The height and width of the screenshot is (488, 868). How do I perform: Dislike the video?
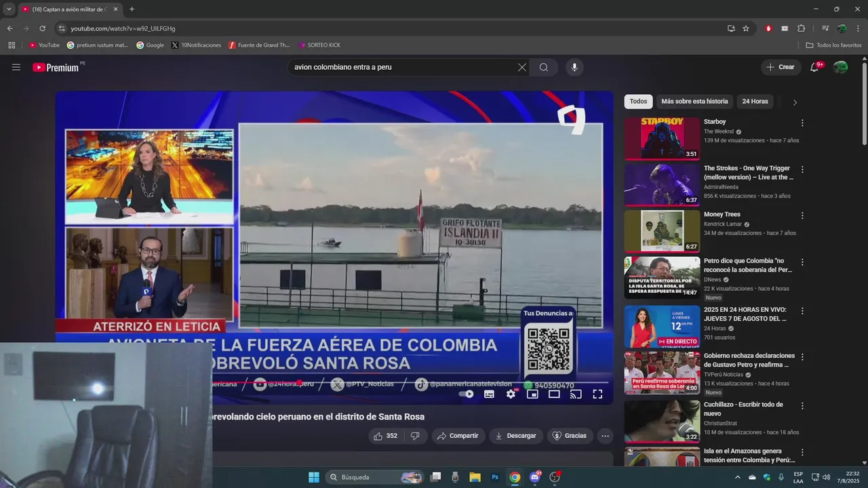[x=415, y=436]
